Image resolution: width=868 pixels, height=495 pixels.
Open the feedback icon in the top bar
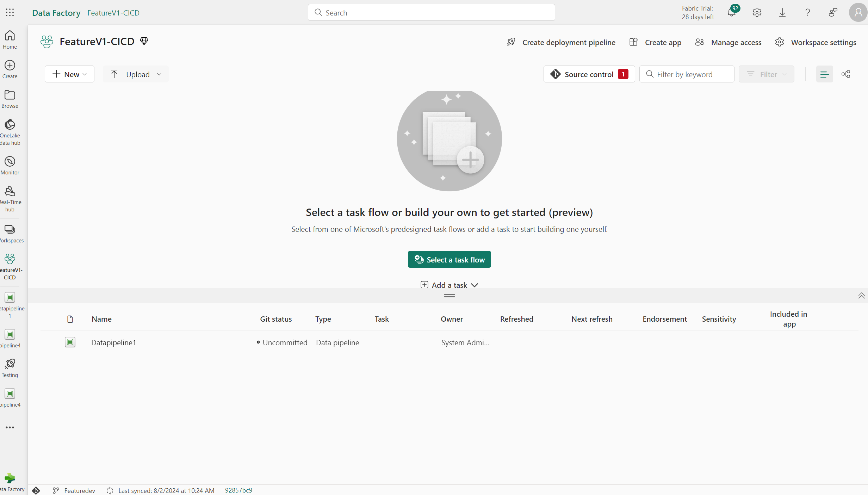click(833, 13)
